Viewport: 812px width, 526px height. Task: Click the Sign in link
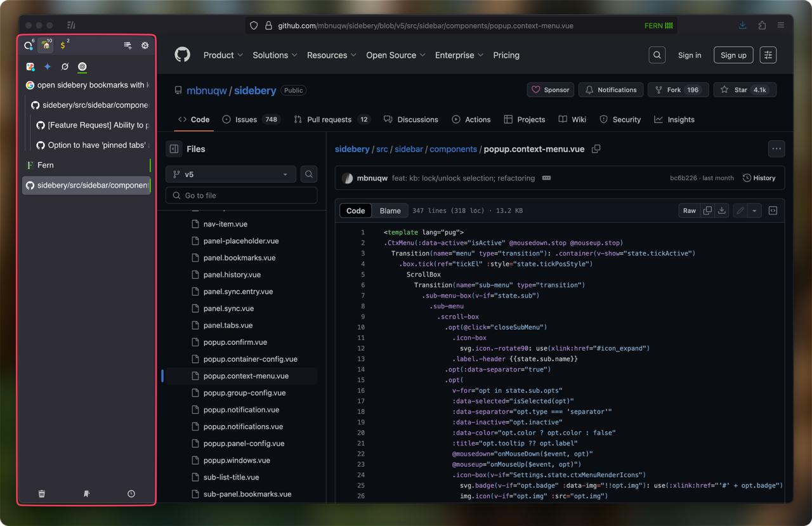[690, 55]
